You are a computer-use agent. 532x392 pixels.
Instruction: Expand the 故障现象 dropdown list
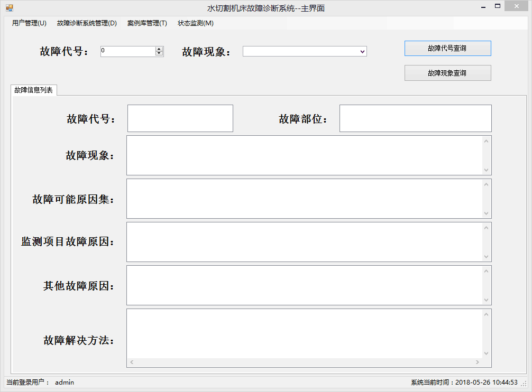point(362,51)
